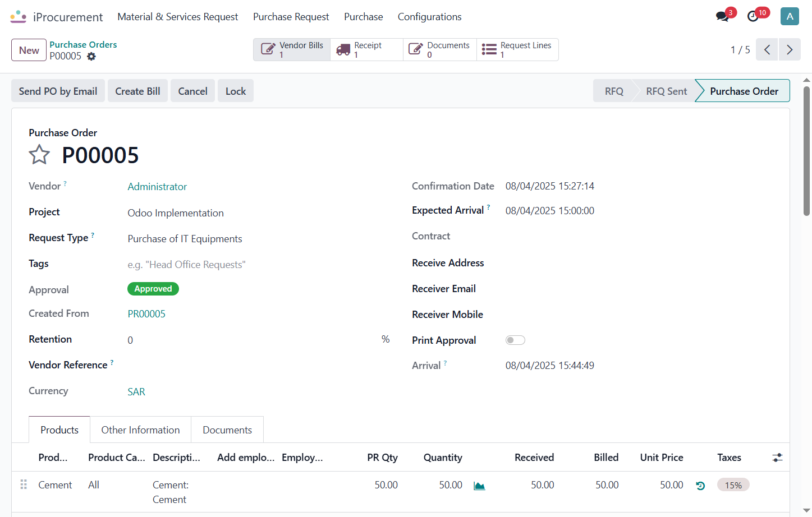This screenshot has width=812, height=517.
Task: Click the vertical scrollbar thumb
Action: coord(806,150)
